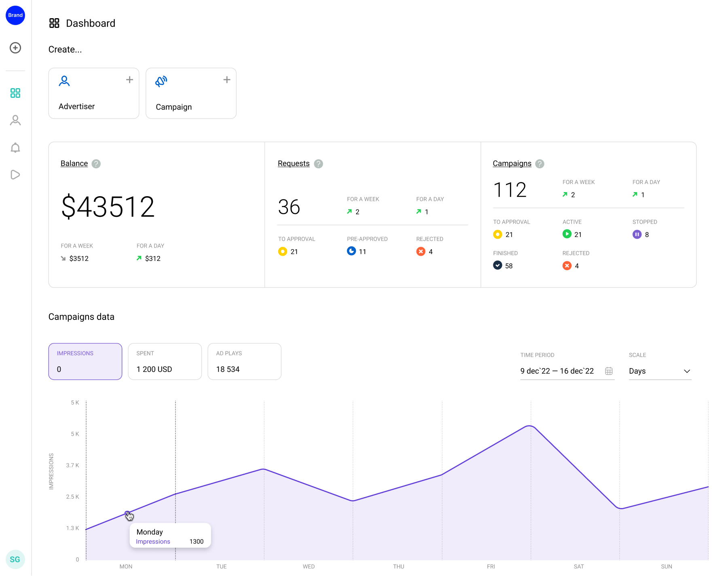The image size is (728, 576).
Task: Click the Campaigns data heading
Action: (81, 317)
